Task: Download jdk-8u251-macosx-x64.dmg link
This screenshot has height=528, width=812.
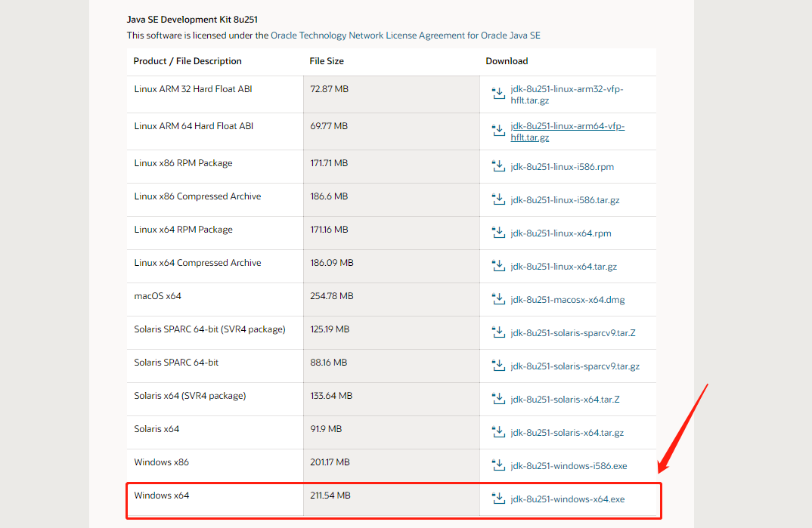Action: (568, 299)
